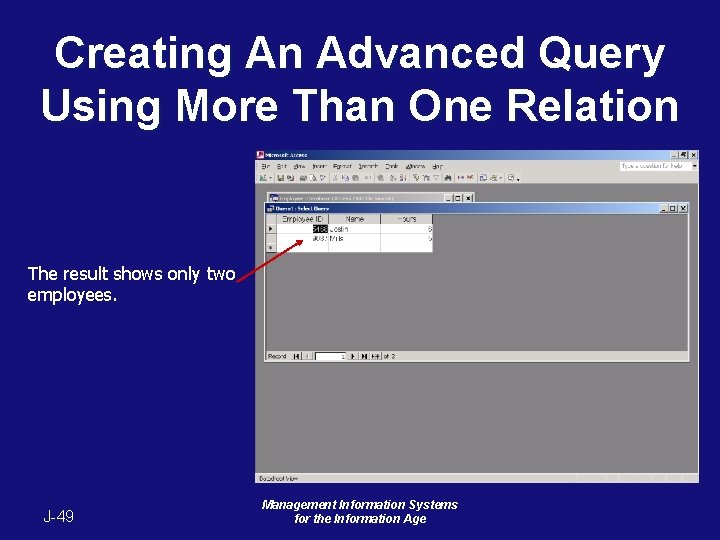Image resolution: width=720 pixels, height=540 pixels.
Task: Click the Delete Record toolbar icon
Action: [x=470, y=178]
